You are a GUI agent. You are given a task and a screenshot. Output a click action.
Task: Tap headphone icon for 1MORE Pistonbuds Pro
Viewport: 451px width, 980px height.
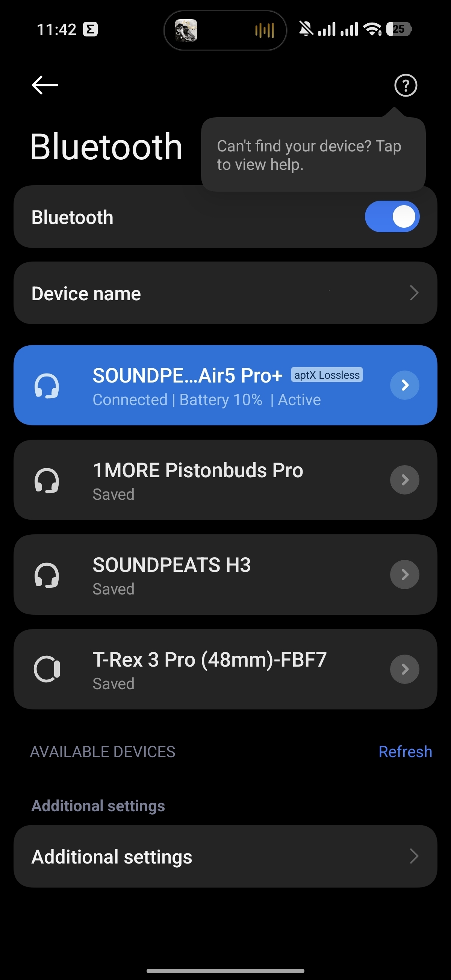[x=47, y=480]
